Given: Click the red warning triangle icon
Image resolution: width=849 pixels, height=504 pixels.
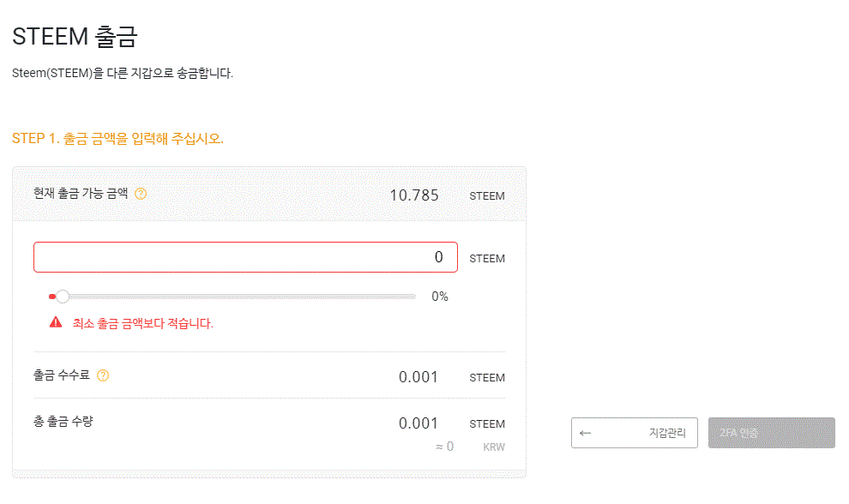Looking at the screenshot, I should click(x=56, y=322).
